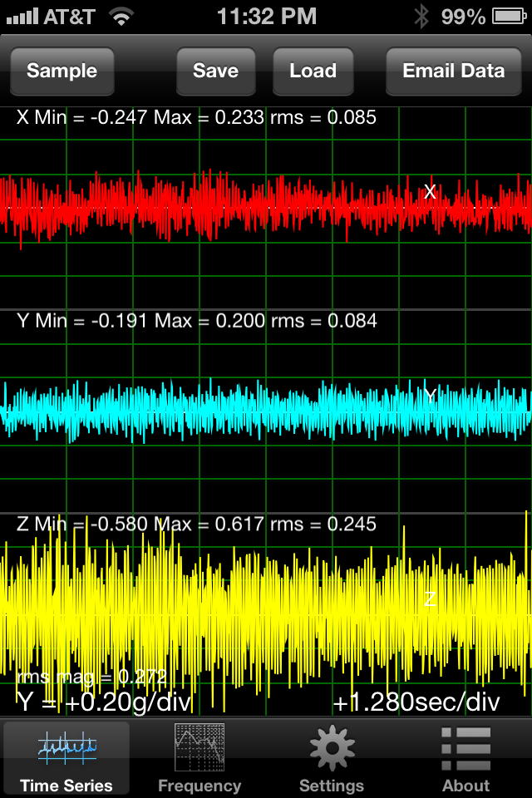Select the Y Min/Max/rms readout

(x=196, y=321)
